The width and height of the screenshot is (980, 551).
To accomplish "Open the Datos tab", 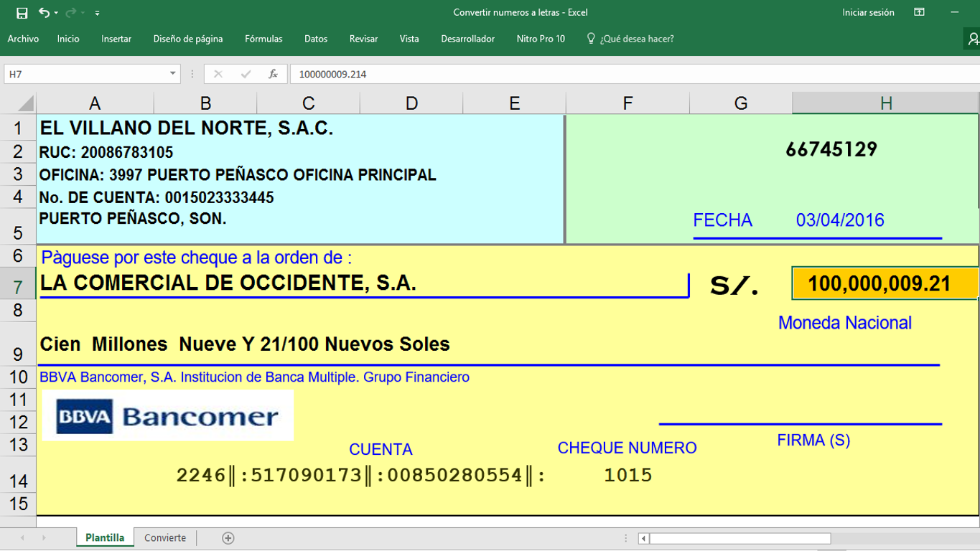I will click(316, 39).
